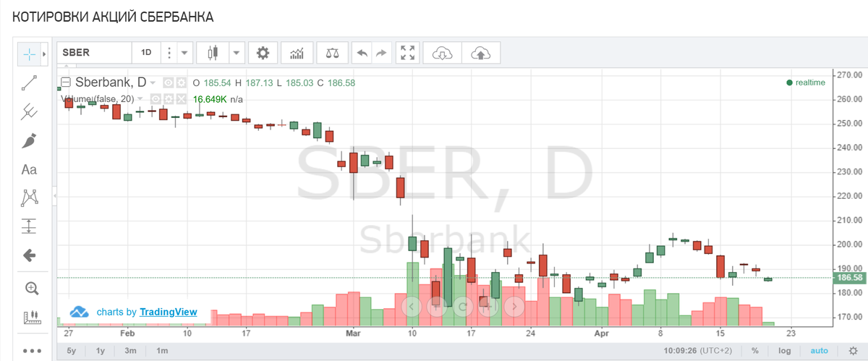Click the Mar date axis label
868x361 pixels.
tap(353, 334)
